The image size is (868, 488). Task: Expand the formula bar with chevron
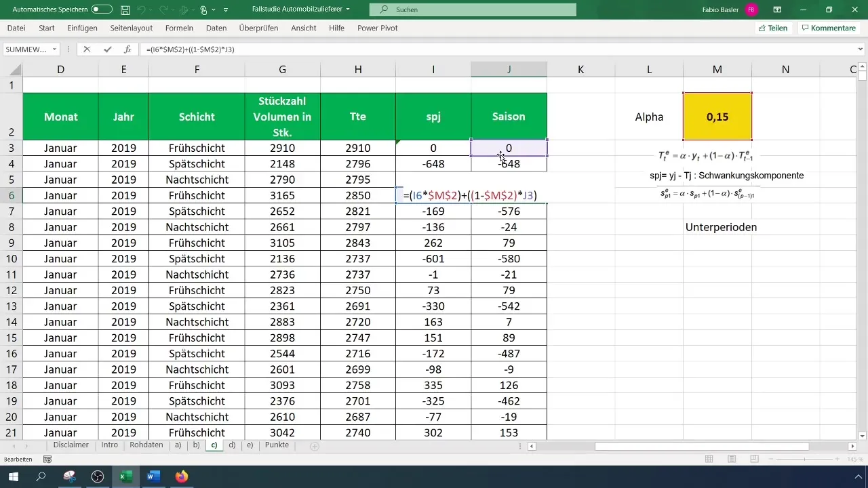(861, 49)
